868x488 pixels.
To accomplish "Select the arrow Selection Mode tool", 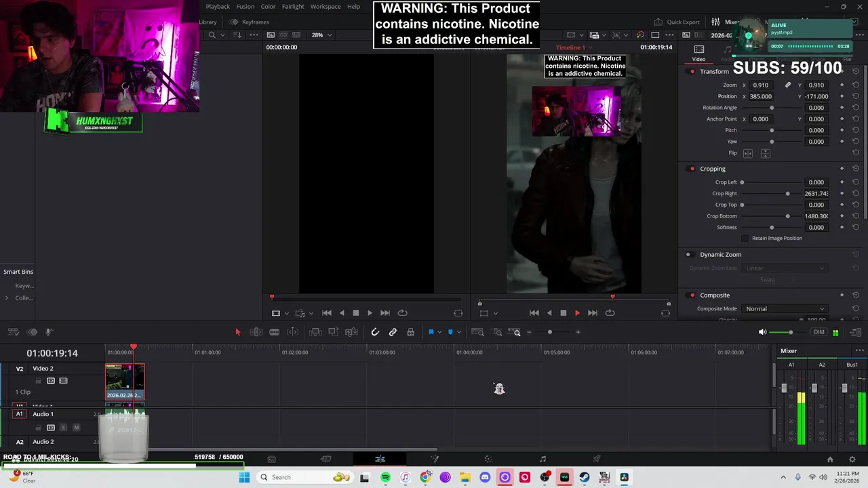I will (x=237, y=332).
